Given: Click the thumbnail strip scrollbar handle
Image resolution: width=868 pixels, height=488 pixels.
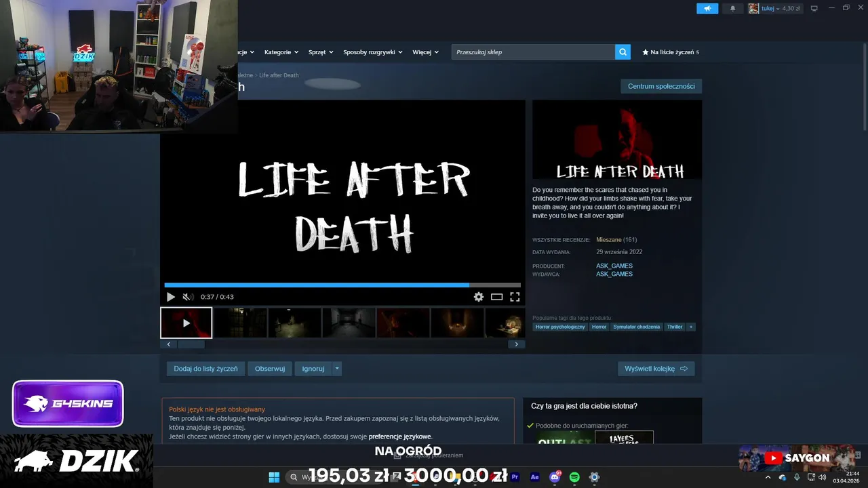Looking at the screenshot, I should pos(191,344).
